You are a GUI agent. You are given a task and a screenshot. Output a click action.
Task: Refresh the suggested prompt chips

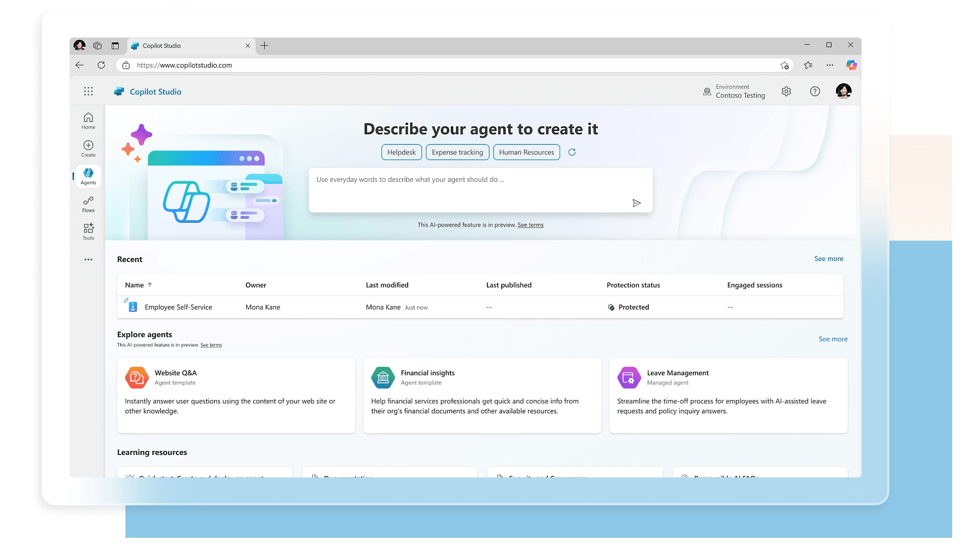point(572,152)
